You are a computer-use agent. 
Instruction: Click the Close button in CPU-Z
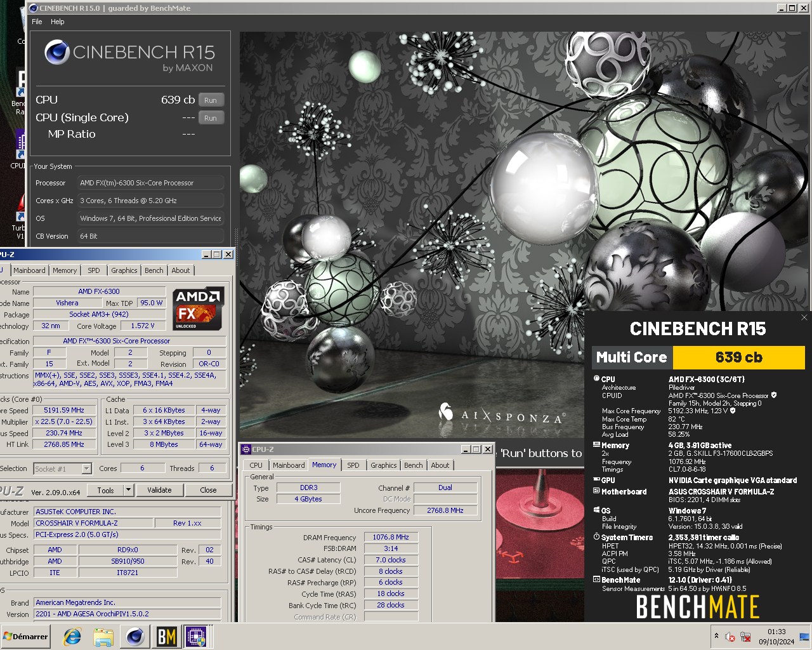[208, 490]
